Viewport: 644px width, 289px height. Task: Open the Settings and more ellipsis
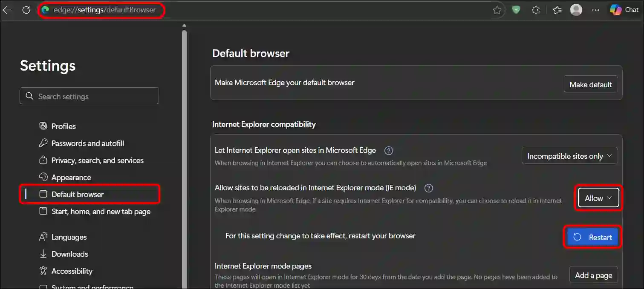point(595,9)
